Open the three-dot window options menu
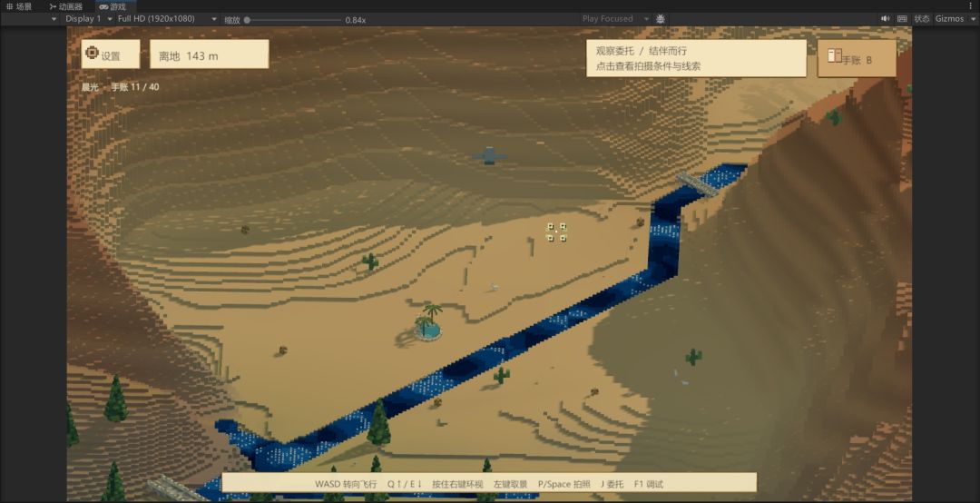The image size is (980, 503). (970, 6)
